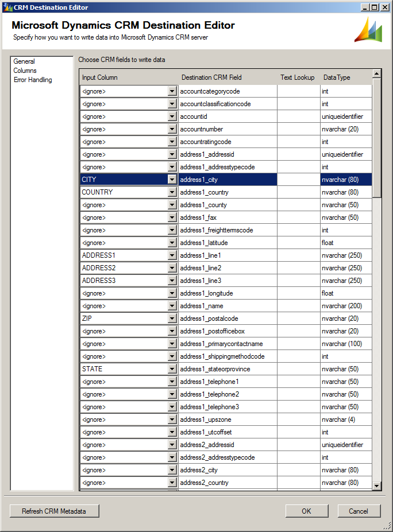Open input dropdown for address2_city
The image size is (393, 532).
point(172,470)
